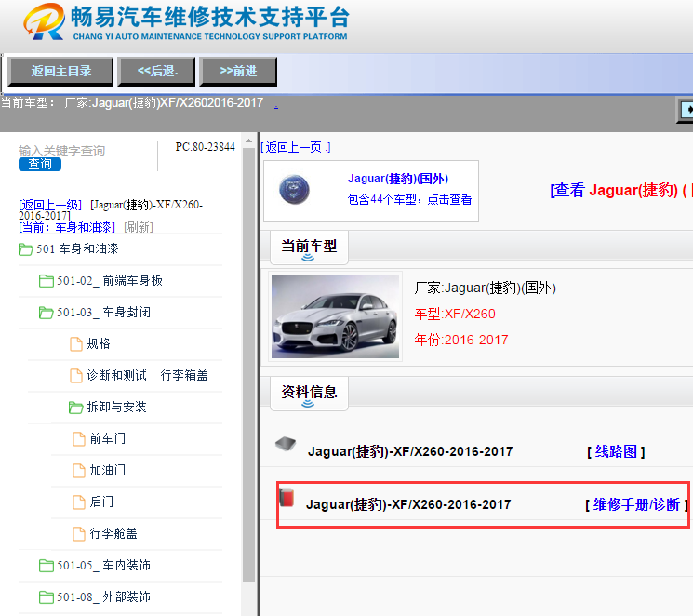The width and height of the screenshot is (693, 616).
Task: Click the red repair manual book icon
Action: [x=287, y=498]
